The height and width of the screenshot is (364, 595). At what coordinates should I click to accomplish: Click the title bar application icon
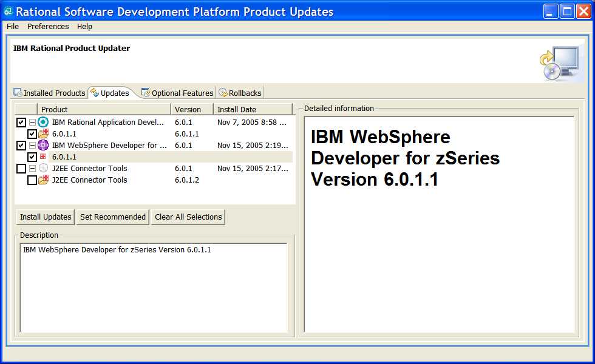click(x=8, y=12)
